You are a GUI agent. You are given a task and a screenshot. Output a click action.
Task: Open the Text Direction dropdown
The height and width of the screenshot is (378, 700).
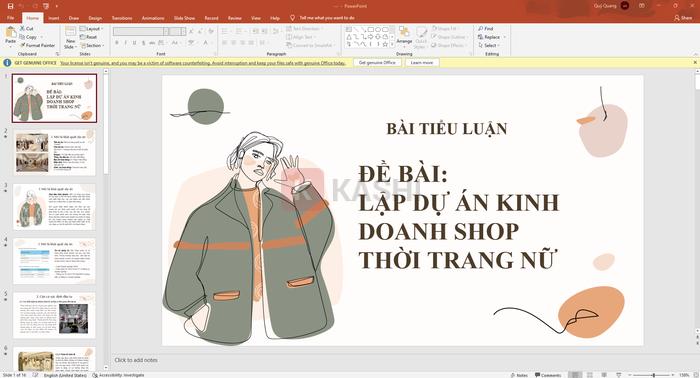point(304,29)
